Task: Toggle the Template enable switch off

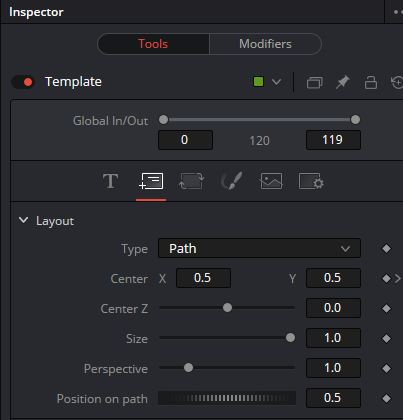Action: 23,82
